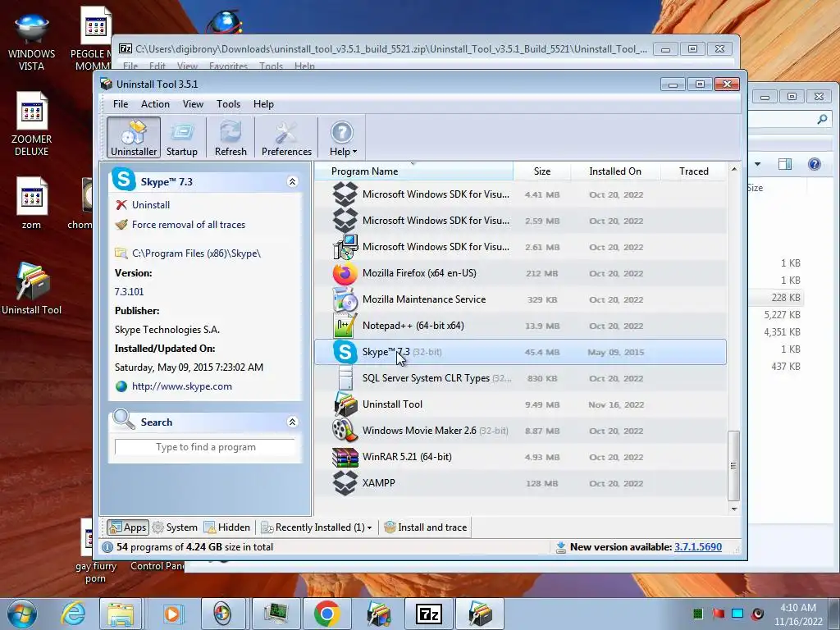The image size is (840, 630).
Task: Click the program list scroll up arrow
Action: click(x=734, y=169)
